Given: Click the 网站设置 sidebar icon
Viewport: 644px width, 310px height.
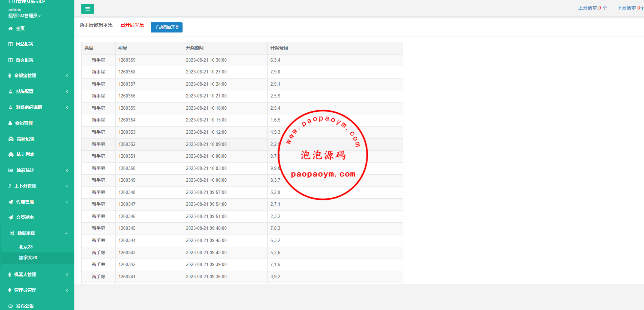Looking at the screenshot, I should (x=10, y=44).
